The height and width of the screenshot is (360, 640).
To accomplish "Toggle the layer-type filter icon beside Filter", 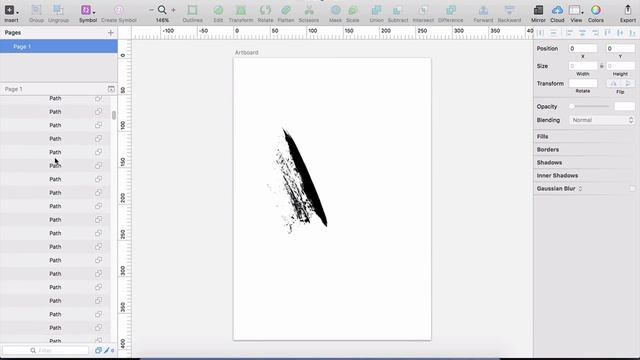I will pyautogui.click(x=98, y=350).
